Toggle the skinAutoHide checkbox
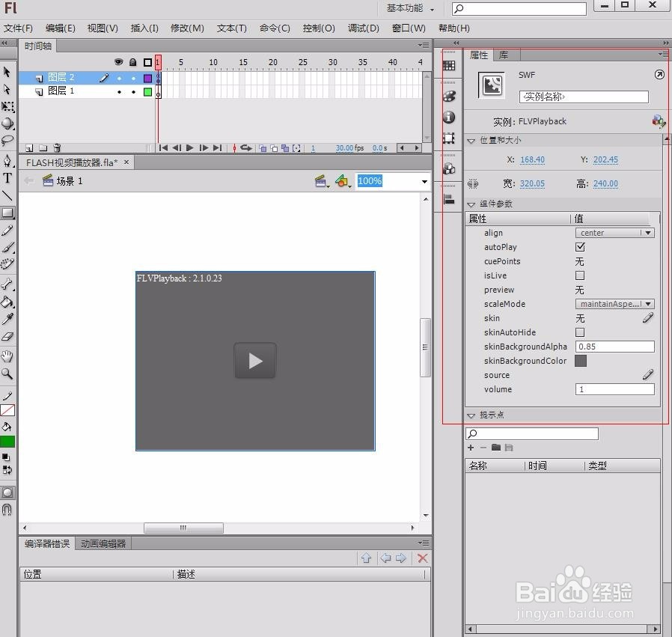The height and width of the screenshot is (637, 672). tap(580, 332)
